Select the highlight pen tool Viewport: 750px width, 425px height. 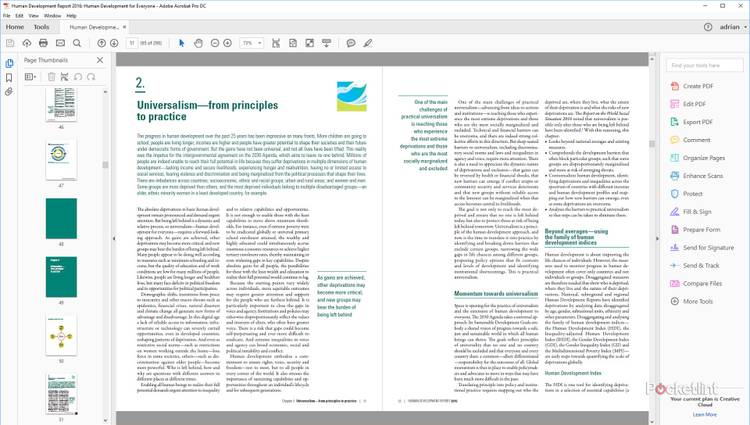(367, 43)
